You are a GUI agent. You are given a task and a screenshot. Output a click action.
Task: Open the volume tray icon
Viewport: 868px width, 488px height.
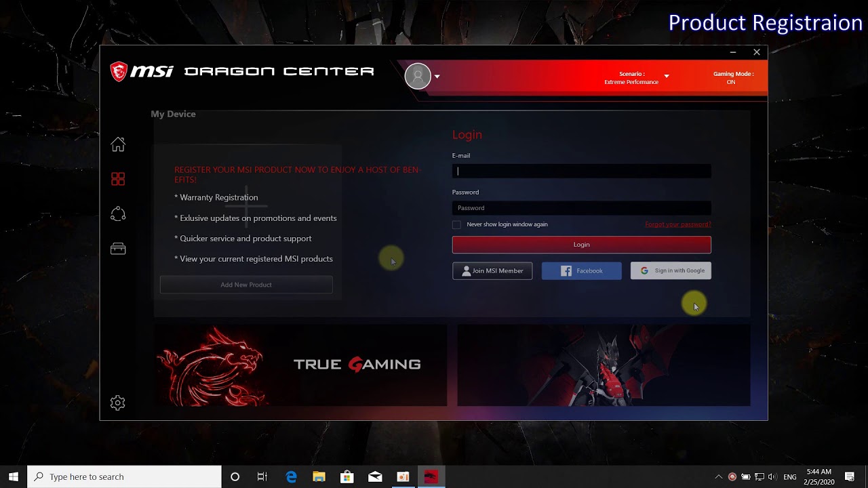click(x=772, y=476)
